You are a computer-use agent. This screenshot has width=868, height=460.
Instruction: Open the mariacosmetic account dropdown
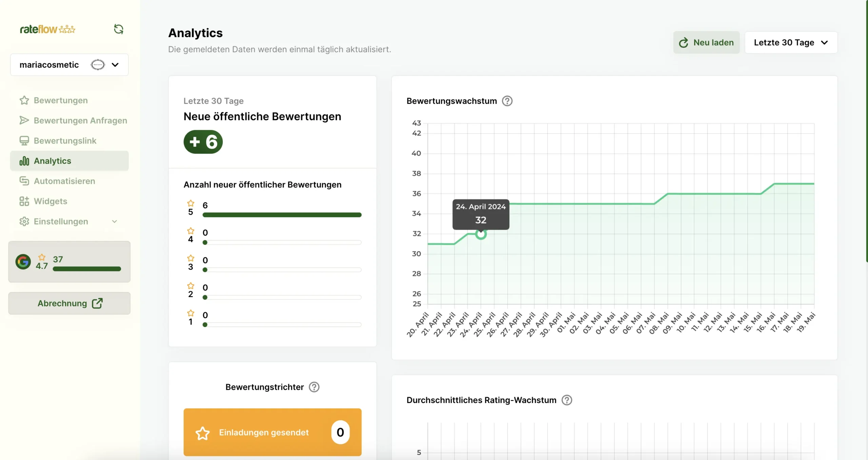pos(69,65)
